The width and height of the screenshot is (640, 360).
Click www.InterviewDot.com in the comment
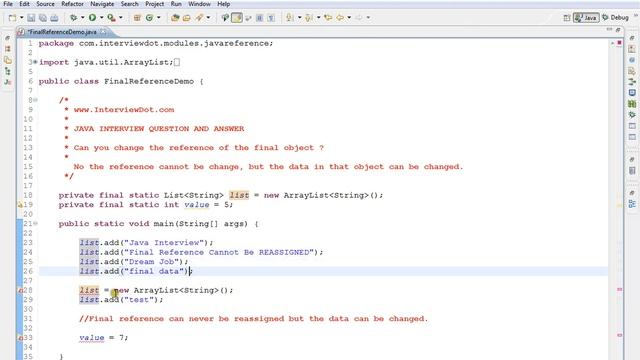[124, 110]
